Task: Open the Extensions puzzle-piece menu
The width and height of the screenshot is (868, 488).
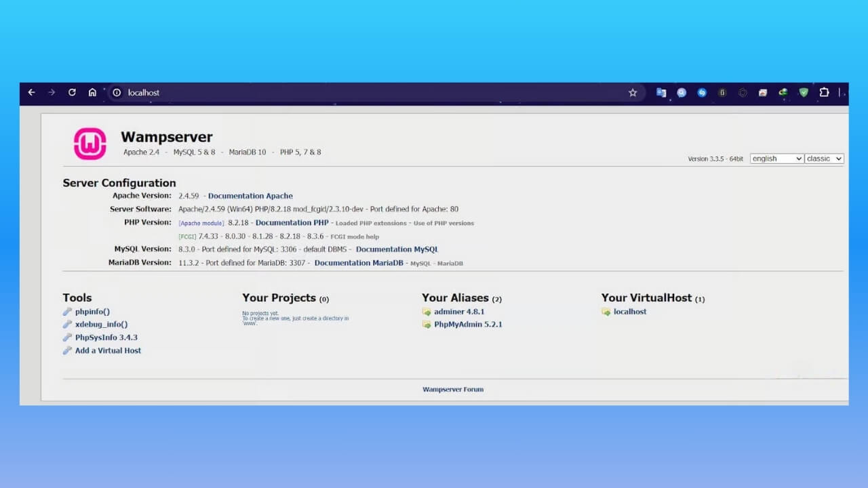Action: click(824, 93)
